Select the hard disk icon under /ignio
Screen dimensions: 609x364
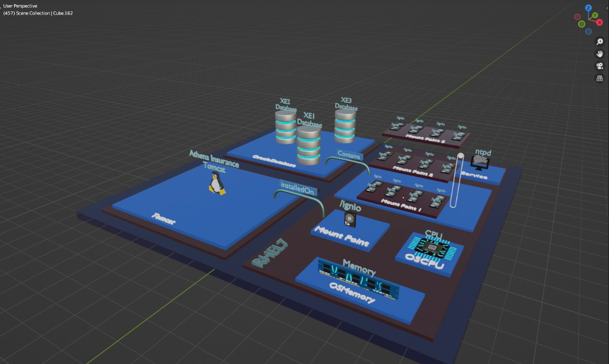tap(350, 219)
